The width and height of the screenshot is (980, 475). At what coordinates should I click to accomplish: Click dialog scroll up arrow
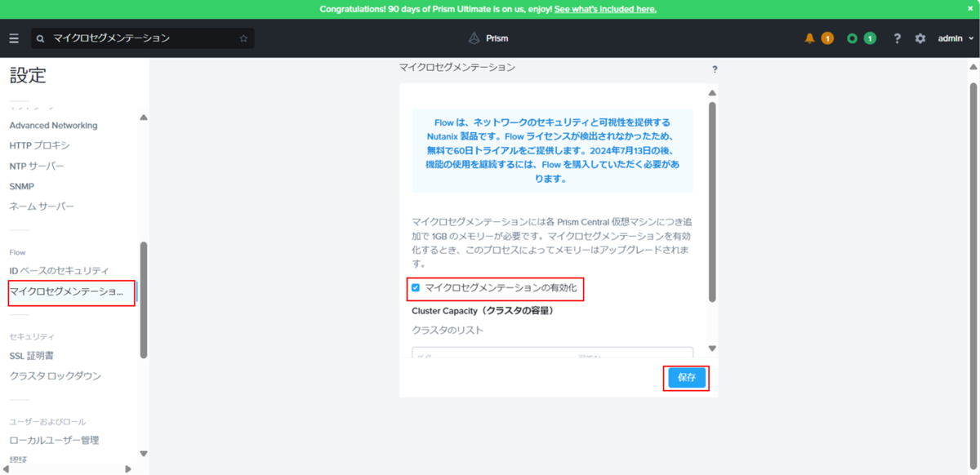(711, 93)
